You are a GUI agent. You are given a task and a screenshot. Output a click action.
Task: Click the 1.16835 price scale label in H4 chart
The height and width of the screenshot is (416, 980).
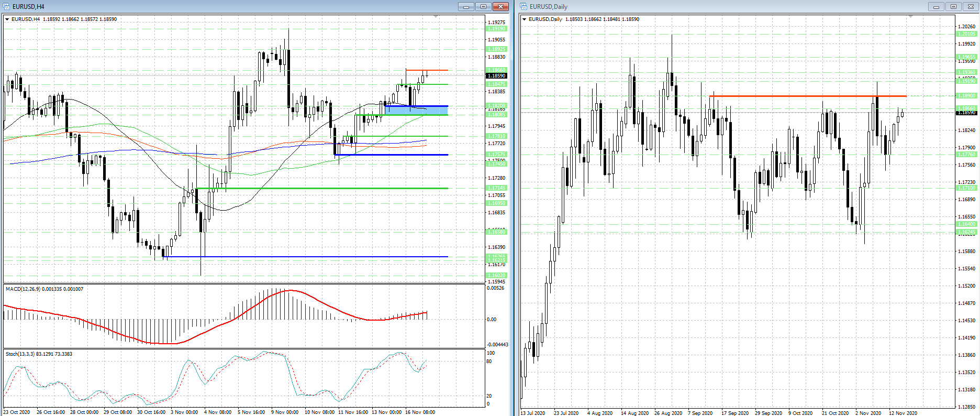click(497, 213)
